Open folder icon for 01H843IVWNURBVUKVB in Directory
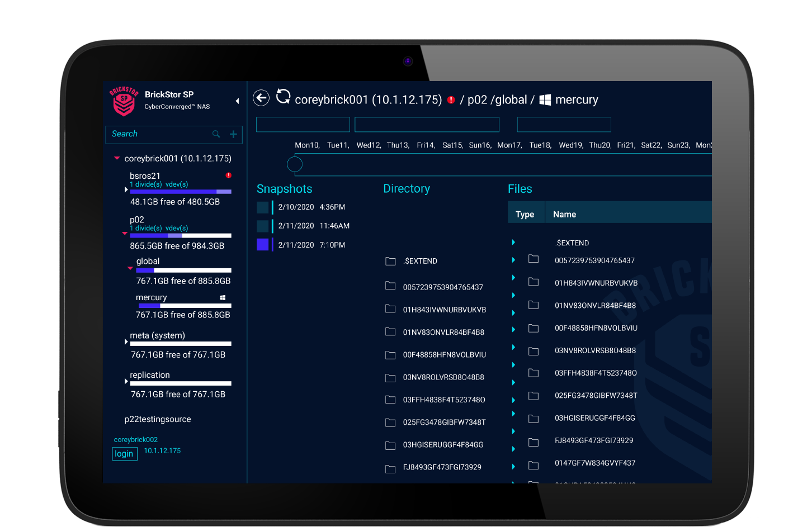The height and width of the screenshot is (527, 812). 390,309
